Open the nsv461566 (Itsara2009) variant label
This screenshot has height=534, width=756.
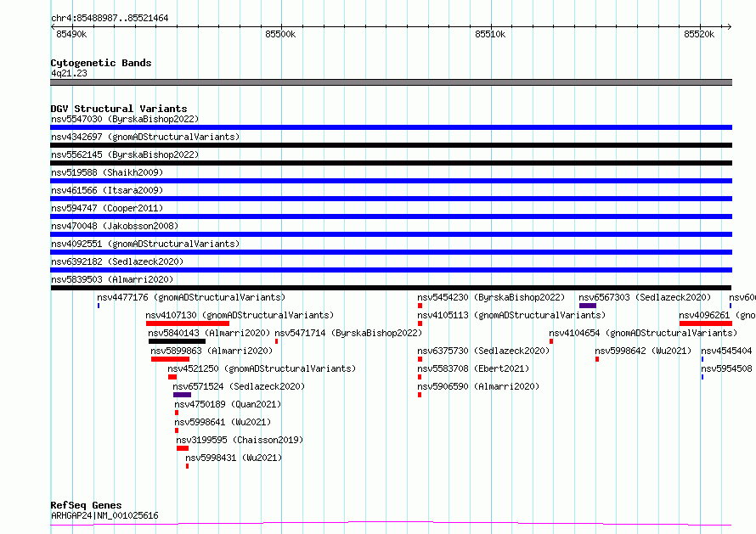pos(107,190)
